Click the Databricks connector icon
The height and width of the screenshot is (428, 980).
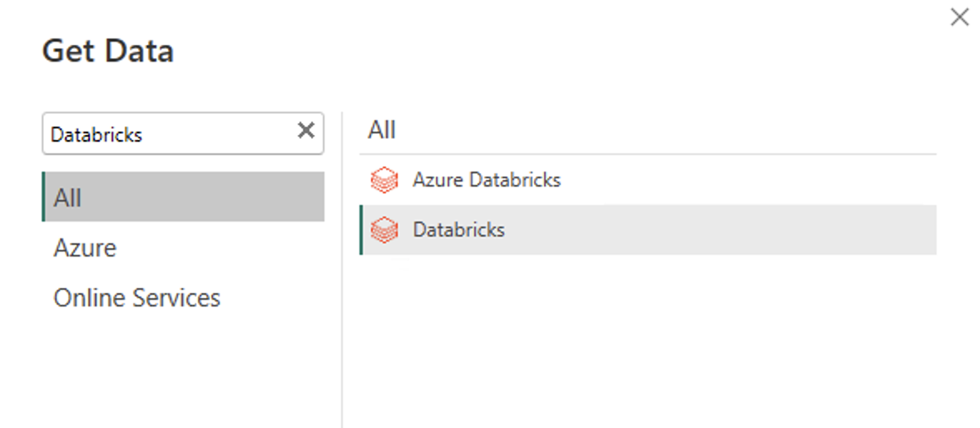click(x=384, y=230)
